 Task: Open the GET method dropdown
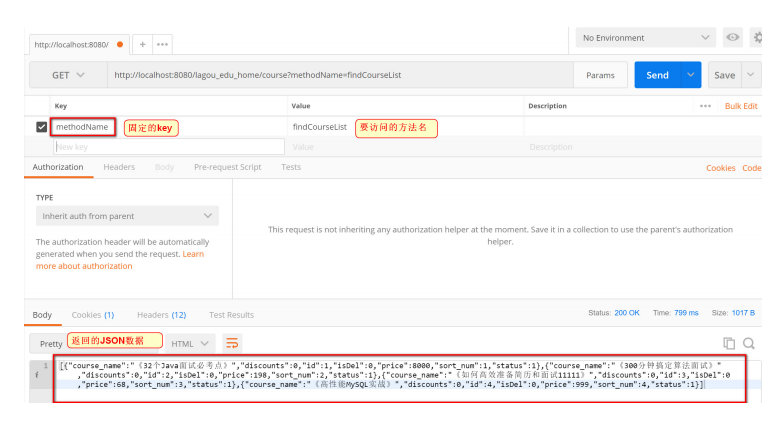(68, 75)
